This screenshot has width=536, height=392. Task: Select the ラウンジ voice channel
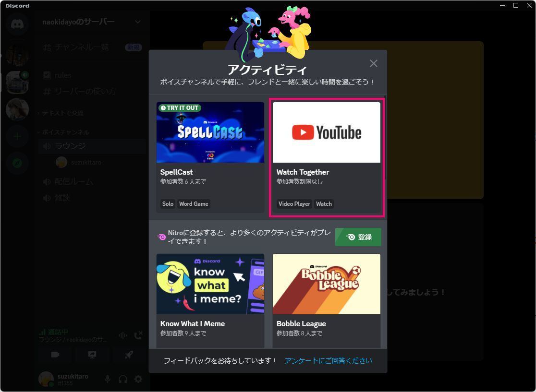[x=92, y=146]
